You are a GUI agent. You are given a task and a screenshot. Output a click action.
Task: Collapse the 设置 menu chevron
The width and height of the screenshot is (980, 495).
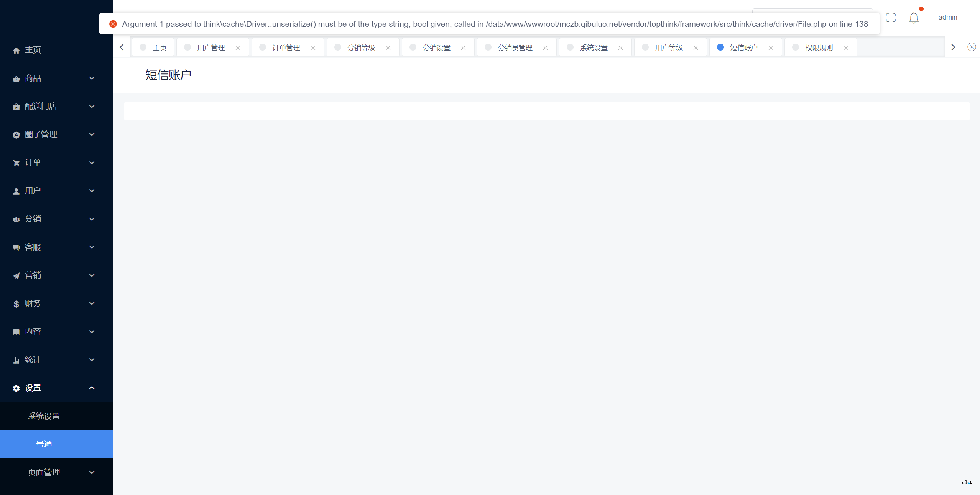(92, 388)
